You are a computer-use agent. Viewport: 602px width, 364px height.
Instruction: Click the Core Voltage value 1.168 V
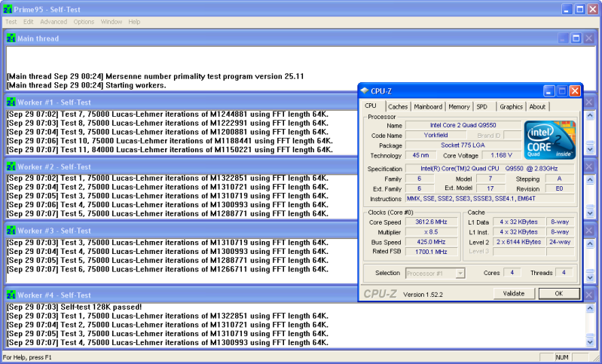(x=501, y=155)
